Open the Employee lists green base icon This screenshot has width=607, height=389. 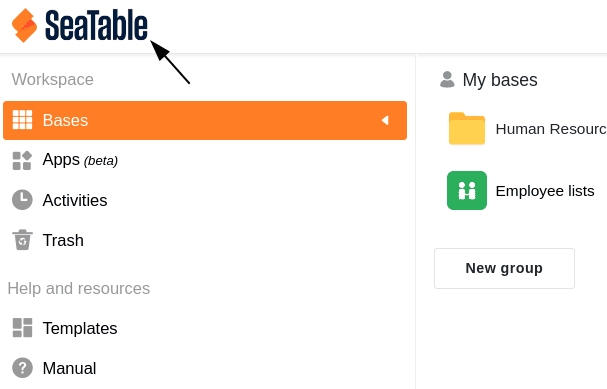click(467, 190)
